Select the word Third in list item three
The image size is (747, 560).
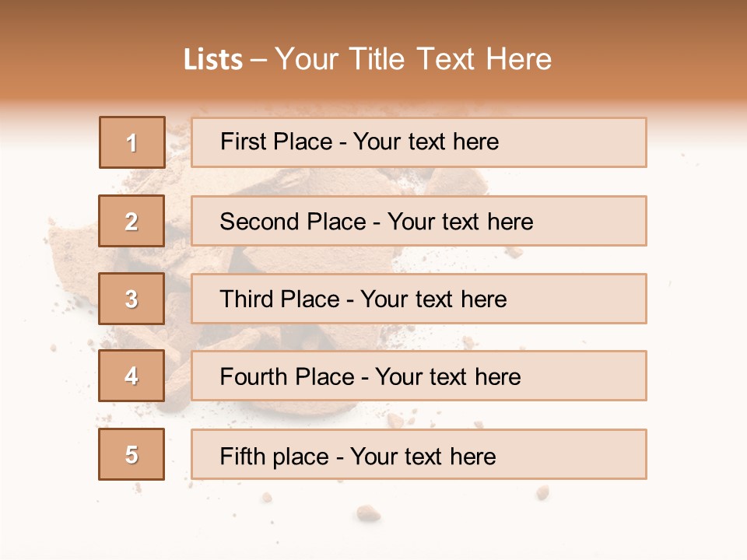pos(247,299)
